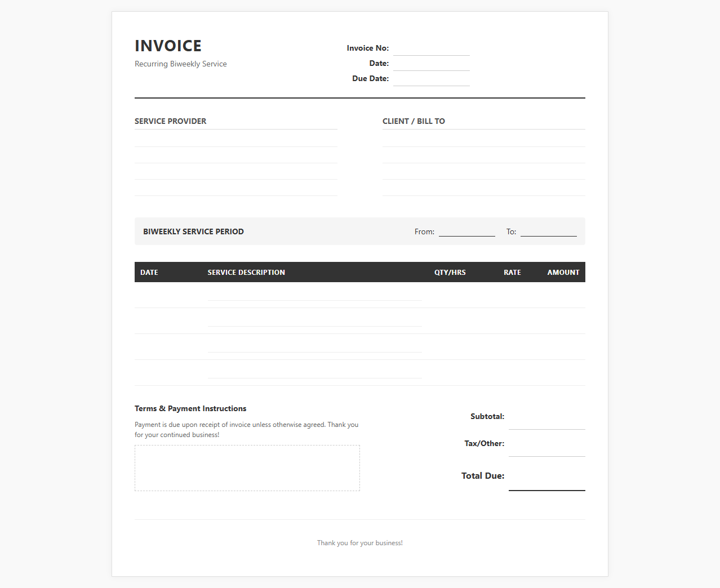Click the Subtotal amount field
Viewport: 720px width, 588px height.
[547, 417]
